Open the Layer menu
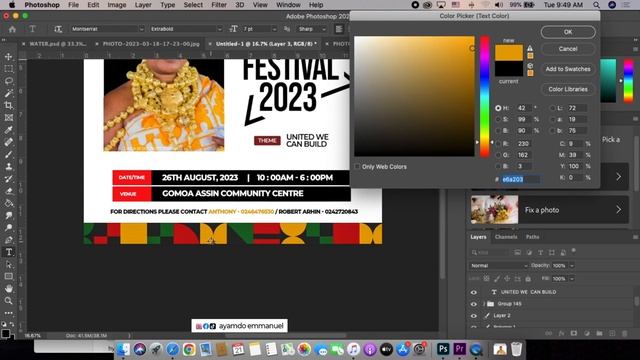This screenshot has height=360, width=640. (x=143, y=5)
